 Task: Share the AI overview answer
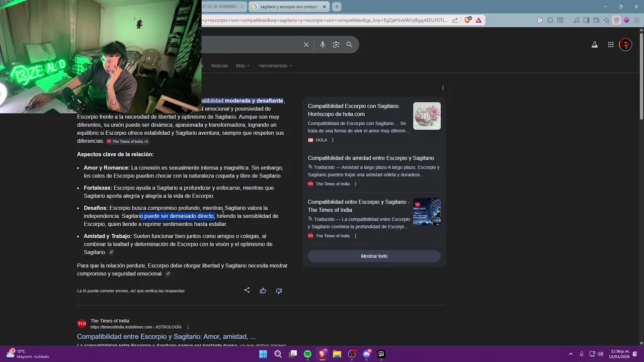(x=247, y=290)
